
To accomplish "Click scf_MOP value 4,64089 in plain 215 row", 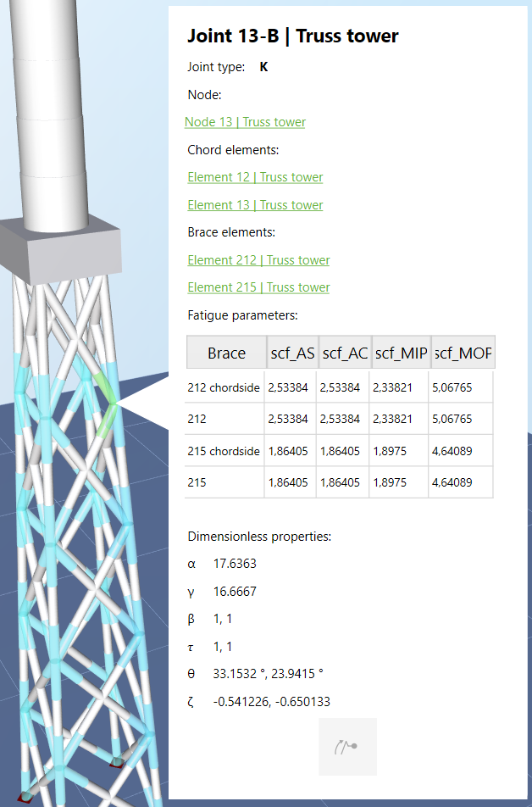I will [452, 482].
